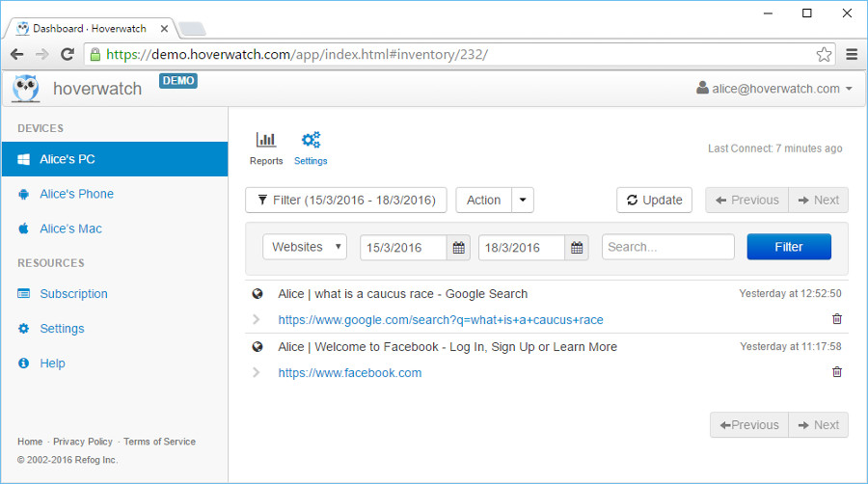Image resolution: width=868 pixels, height=484 pixels.
Task: Open Subscription in the Resources section
Action: [x=73, y=294]
